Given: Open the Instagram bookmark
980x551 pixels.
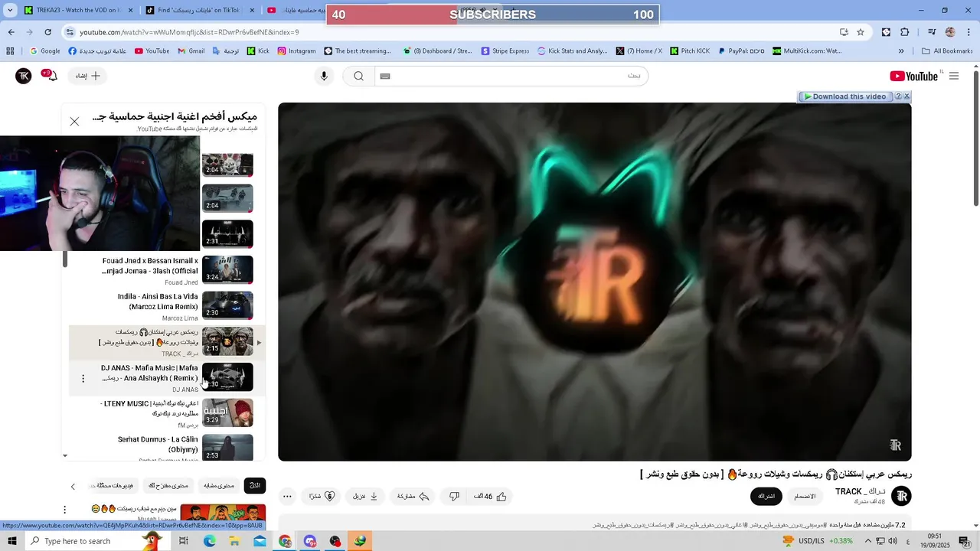Looking at the screenshot, I should [x=296, y=51].
